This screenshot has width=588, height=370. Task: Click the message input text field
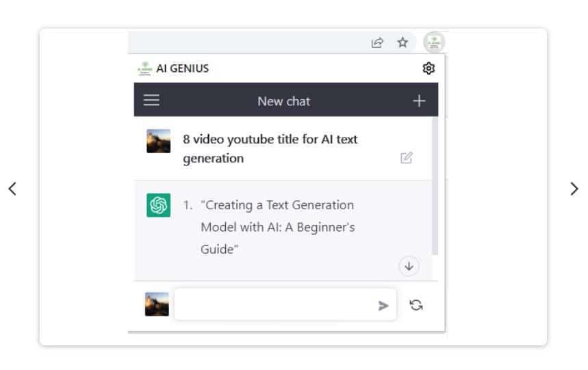[274, 305]
